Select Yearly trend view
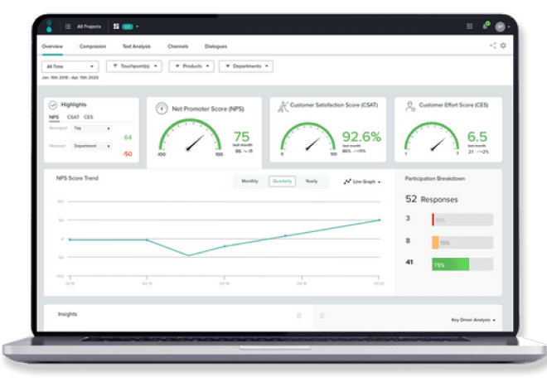Screen dimensions: 547x392 311,181
